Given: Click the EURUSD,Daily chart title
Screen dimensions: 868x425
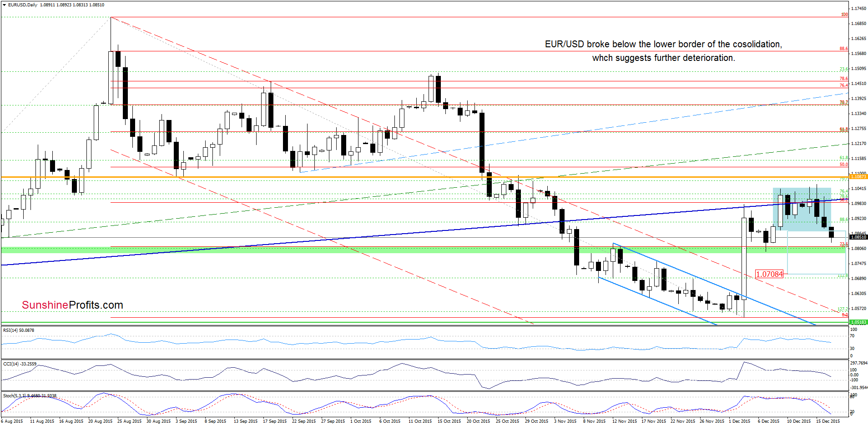Looking at the screenshot, I should [23, 5].
